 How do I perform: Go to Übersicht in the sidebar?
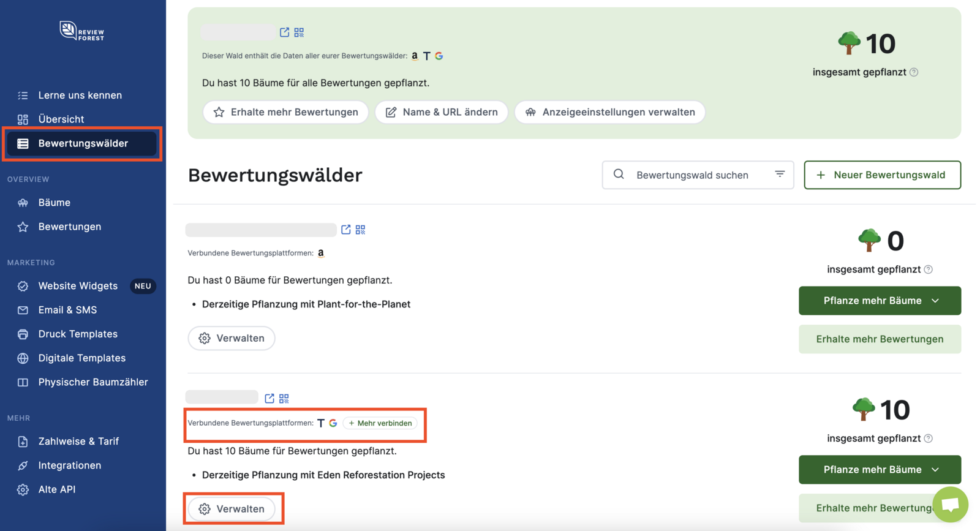(61, 119)
